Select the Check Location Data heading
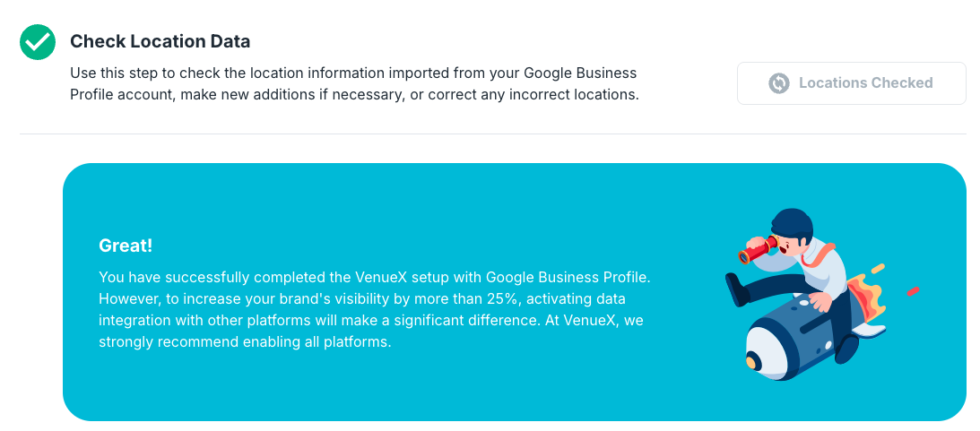 pos(160,41)
